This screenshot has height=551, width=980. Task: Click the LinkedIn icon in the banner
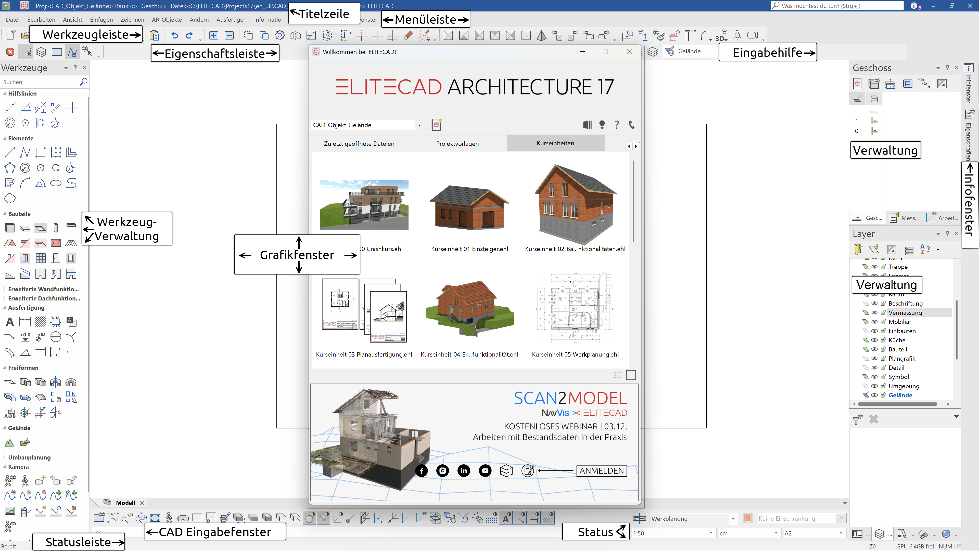(463, 471)
